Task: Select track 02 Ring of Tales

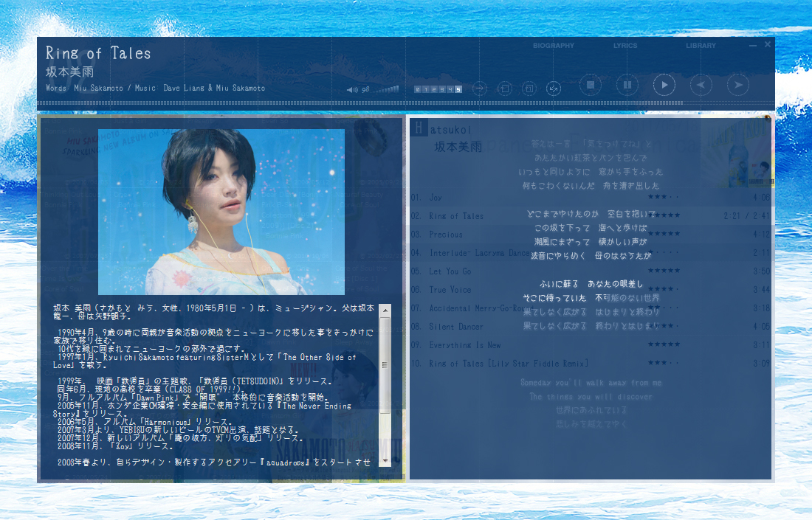Action: 591,216
